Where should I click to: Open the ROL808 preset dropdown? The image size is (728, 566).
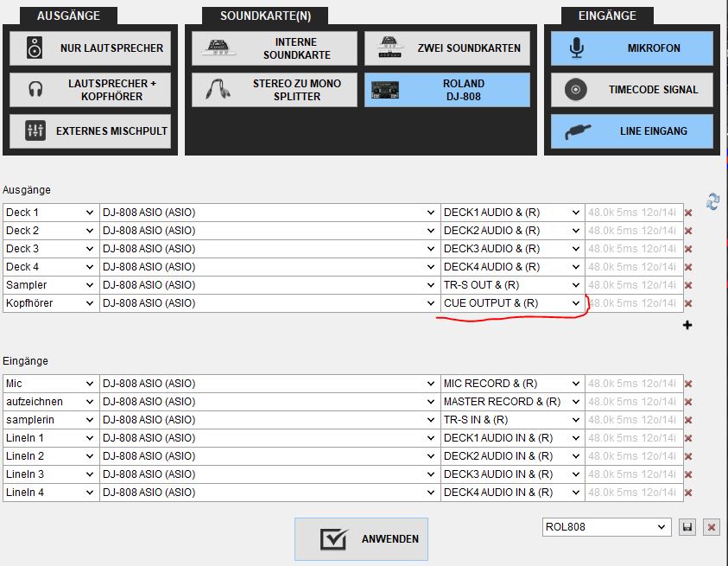click(606, 527)
